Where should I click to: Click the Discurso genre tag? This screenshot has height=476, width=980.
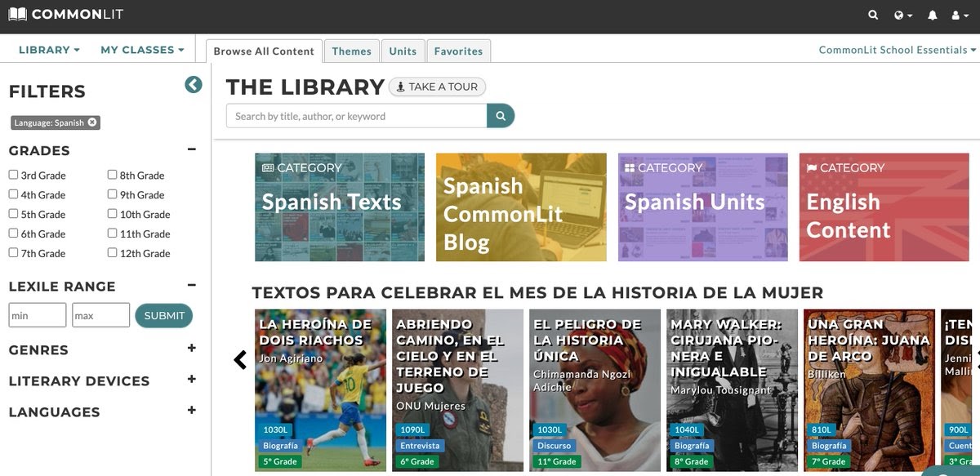pyautogui.click(x=555, y=446)
